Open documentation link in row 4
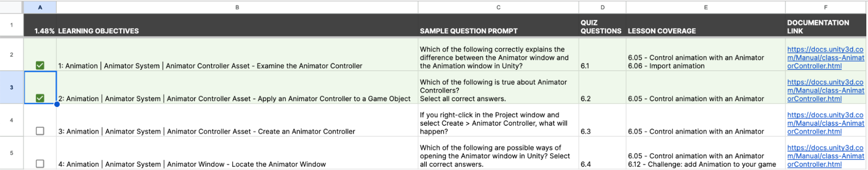Image resolution: width=868 pixels, height=170 pixels. point(825,123)
